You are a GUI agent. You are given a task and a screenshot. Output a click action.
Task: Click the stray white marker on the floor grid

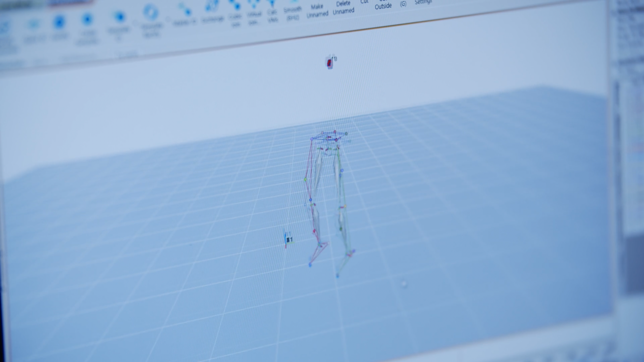pos(404,284)
